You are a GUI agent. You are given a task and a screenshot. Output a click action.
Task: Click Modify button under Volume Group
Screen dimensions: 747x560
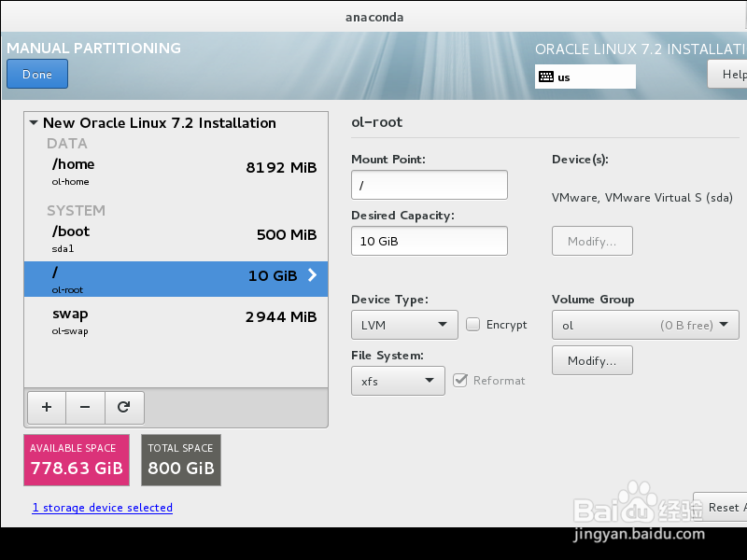click(x=592, y=360)
